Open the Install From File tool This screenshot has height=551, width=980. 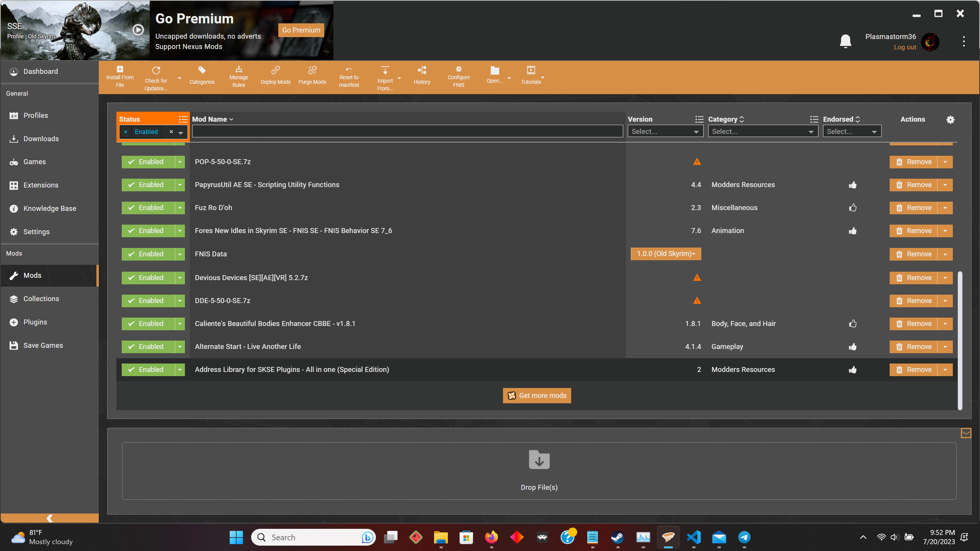pyautogui.click(x=119, y=77)
